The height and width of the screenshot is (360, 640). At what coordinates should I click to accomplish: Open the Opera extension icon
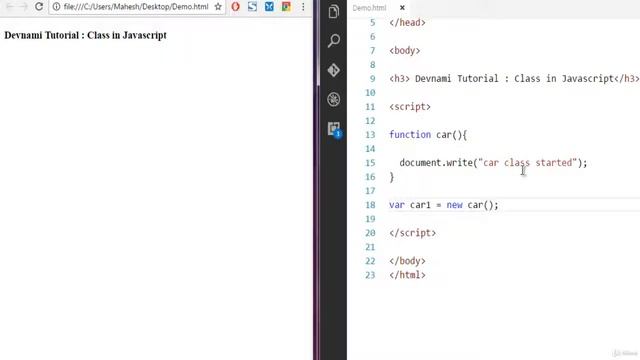(x=236, y=7)
